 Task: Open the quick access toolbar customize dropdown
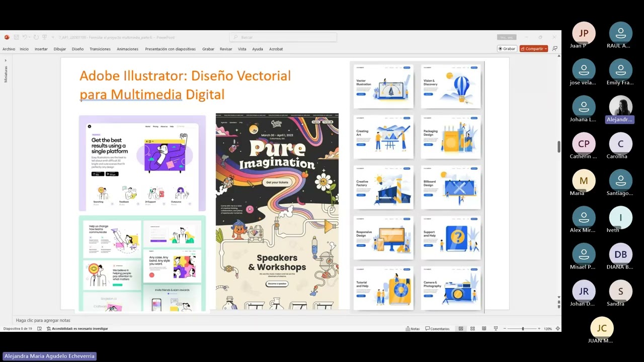pos(52,37)
